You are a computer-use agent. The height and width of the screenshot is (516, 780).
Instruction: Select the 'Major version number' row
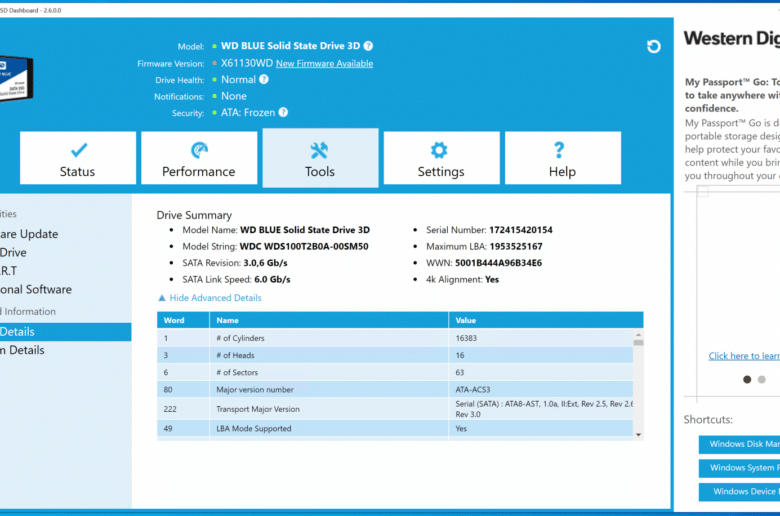pos(395,389)
